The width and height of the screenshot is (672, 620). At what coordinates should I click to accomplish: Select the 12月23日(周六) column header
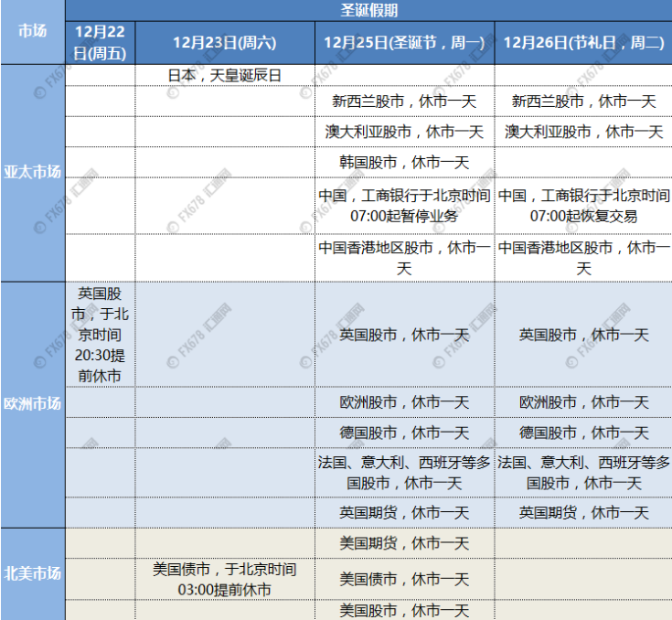224,42
